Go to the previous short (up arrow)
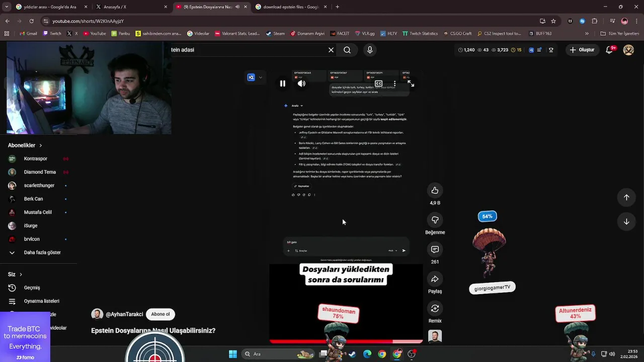The height and width of the screenshot is (362, 644). tap(626, 198)
